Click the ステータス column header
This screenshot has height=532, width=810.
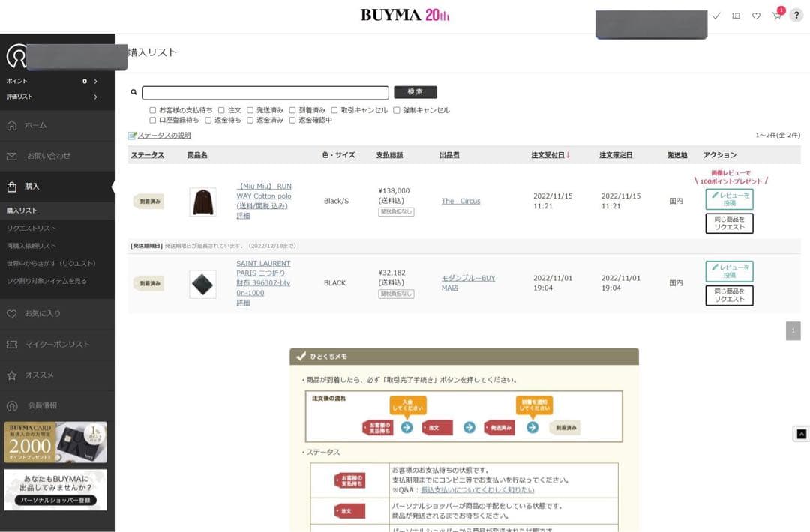point(147,155)
